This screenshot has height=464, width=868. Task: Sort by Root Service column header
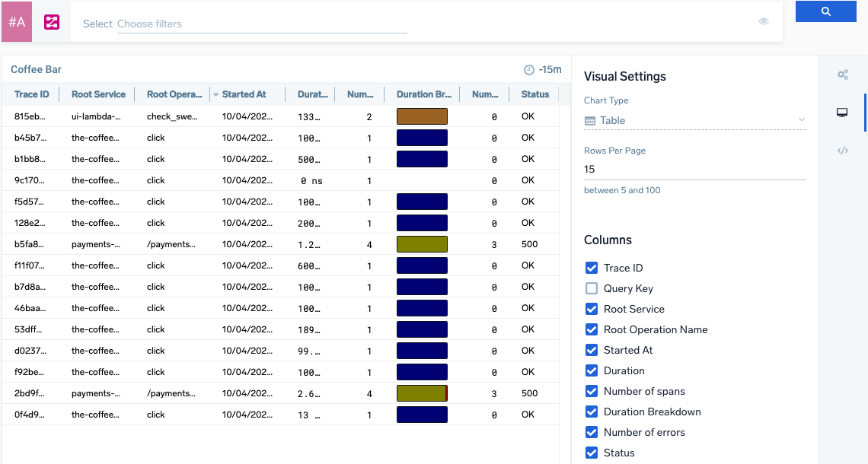(98, 94)
